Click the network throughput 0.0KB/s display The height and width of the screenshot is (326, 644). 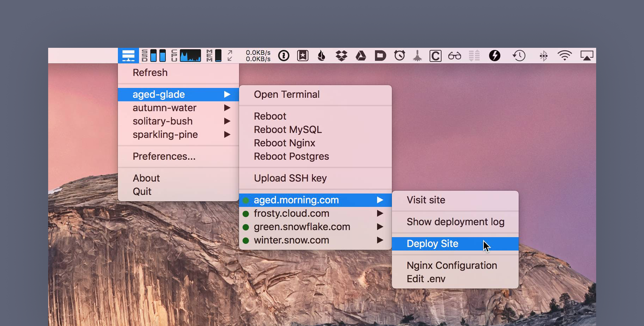257,55
